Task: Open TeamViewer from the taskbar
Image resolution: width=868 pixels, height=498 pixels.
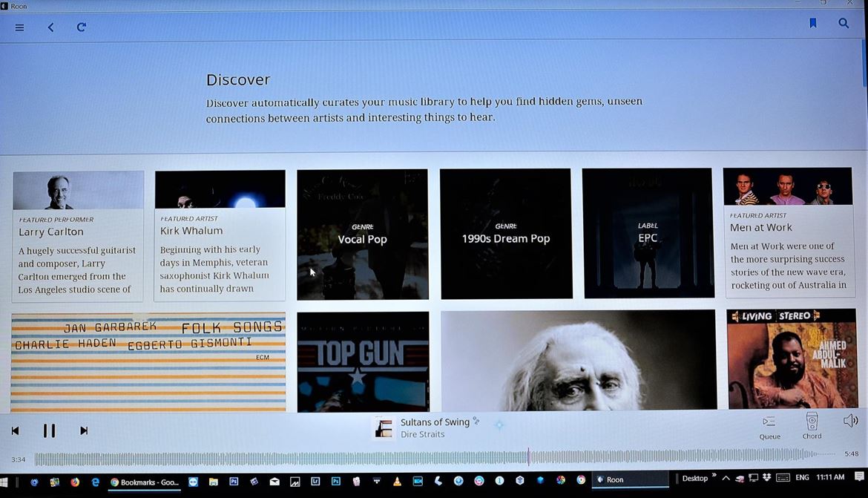Action: pos(193,482)
